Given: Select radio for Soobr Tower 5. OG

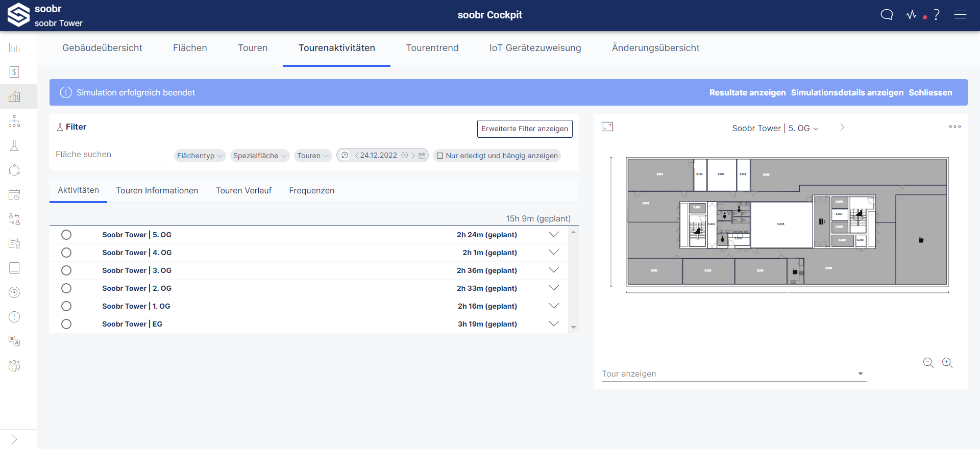Looking at the screenshot, I should click(x=66, y=235).
